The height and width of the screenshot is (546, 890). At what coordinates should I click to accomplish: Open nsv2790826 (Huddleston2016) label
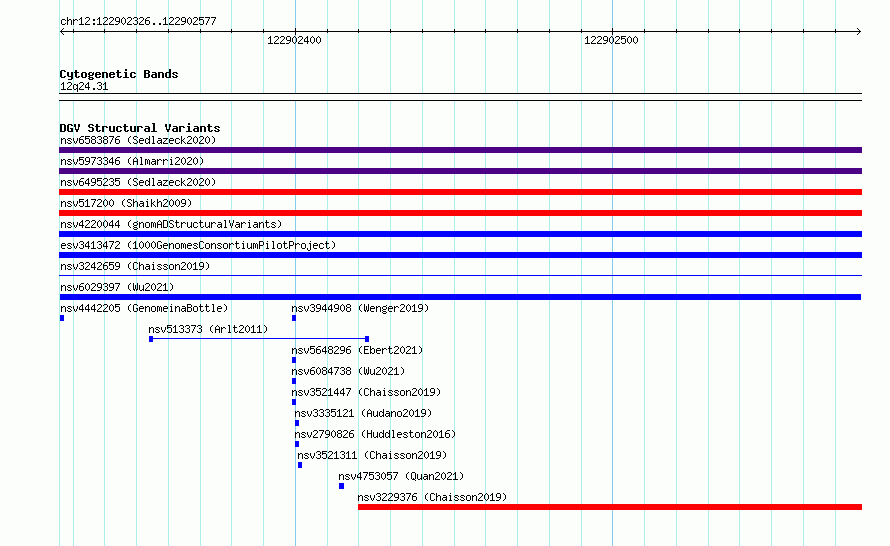[375, 434]
